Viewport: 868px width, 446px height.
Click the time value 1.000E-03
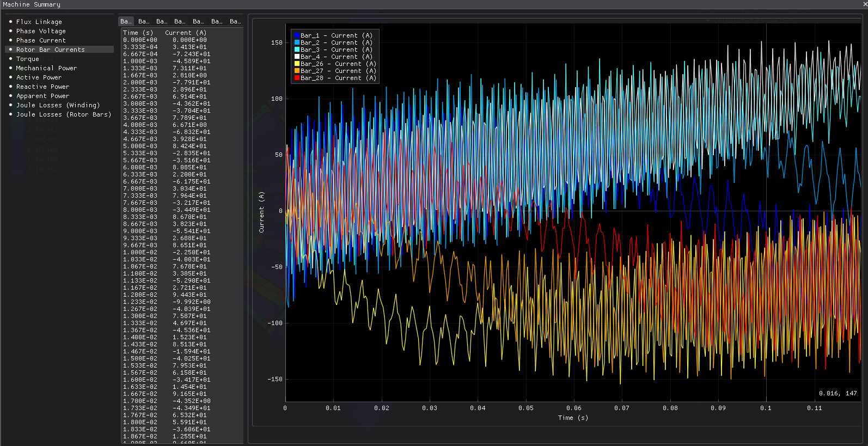(140, 61)
